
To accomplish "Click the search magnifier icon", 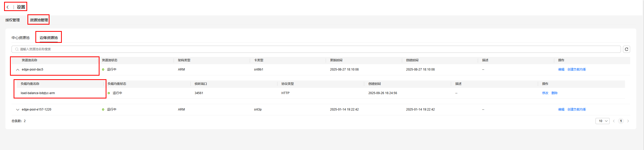I will click(x=17, y=49).
